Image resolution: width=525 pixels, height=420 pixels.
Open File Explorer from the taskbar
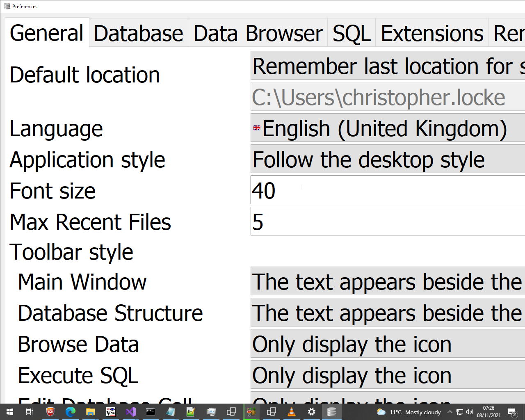point(91,412)
